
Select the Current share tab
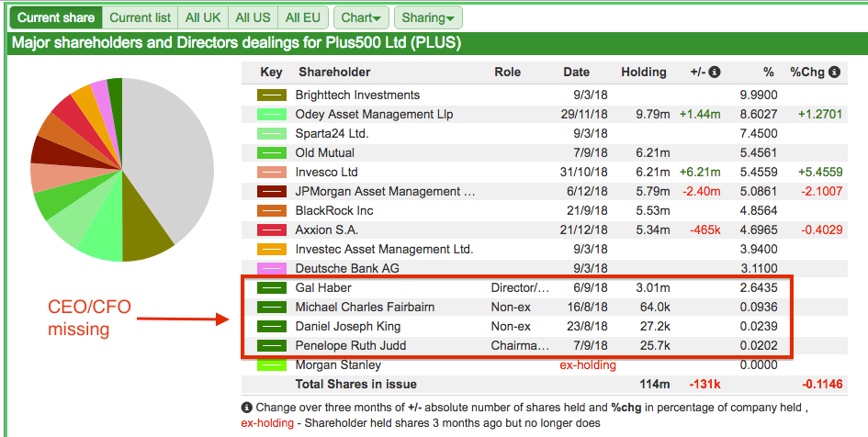pyautogui.click(x=56, y=17)
